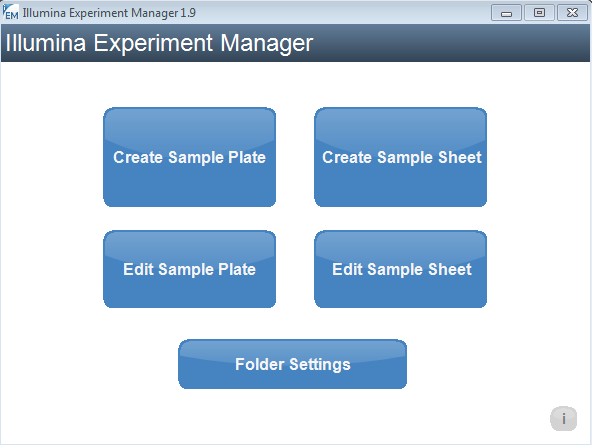Click the 'Edit' word on the Sample Plate button
592x445 pixels.
point(139,269)
